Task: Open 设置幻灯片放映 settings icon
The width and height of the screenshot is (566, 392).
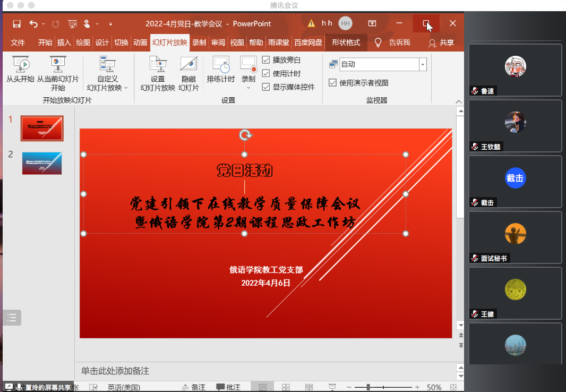Action: tap(158, 64)
